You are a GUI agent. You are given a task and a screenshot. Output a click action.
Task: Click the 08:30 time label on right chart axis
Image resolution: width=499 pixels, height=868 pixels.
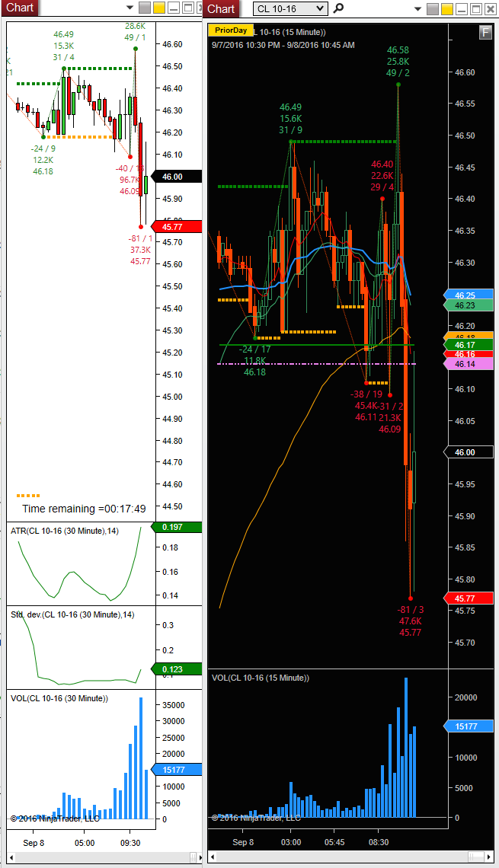[x=379, y=842]
